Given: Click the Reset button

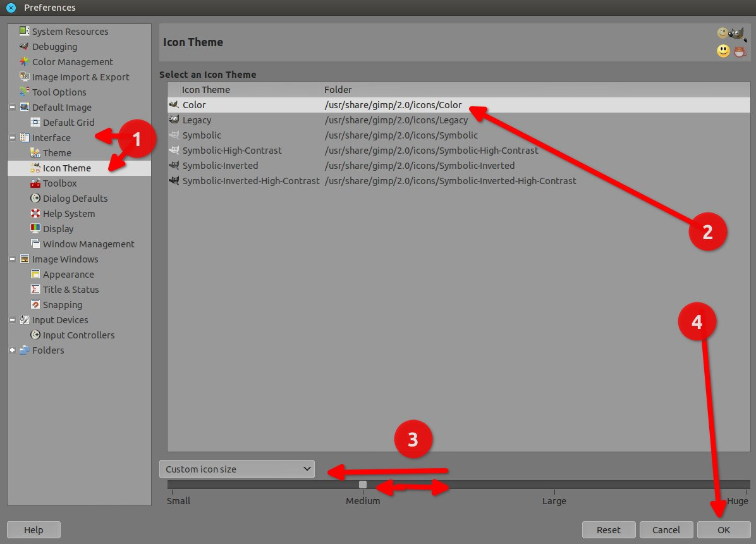Looking at the screenshot, I should tap(609, 529).
